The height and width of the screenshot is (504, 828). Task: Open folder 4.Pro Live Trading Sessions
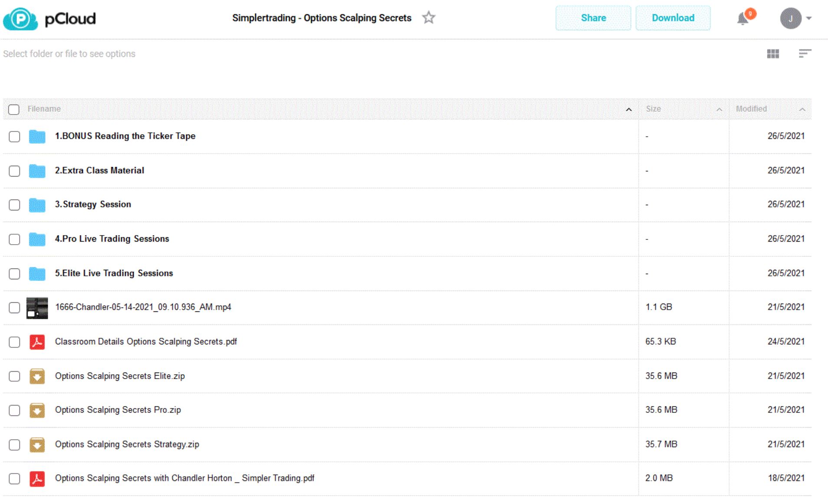pyautogui.click(x=112, y=239)
